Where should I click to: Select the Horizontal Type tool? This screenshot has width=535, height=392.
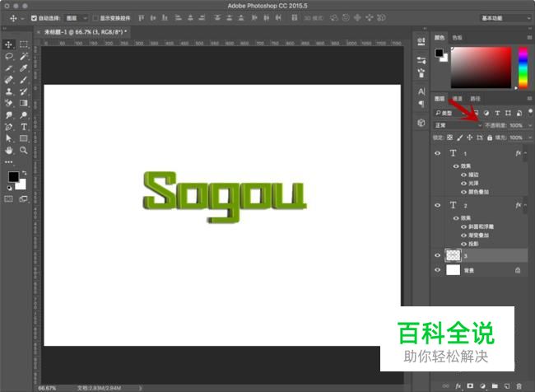click(x=24, y=127)
